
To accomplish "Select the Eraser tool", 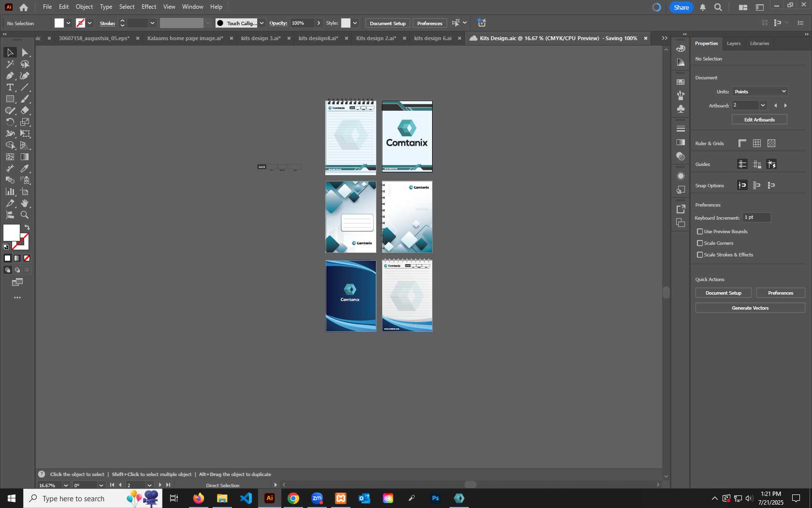I will click(x=25, y=110).
